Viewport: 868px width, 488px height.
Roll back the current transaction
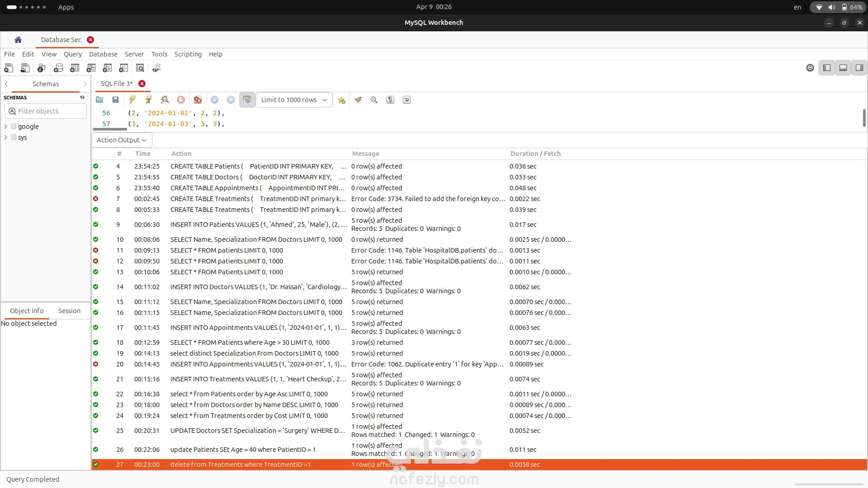(231, 100)
